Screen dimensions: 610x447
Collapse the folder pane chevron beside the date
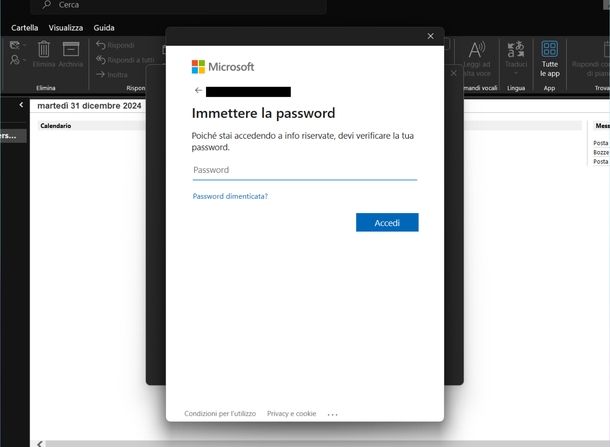(x=21, y=105)
